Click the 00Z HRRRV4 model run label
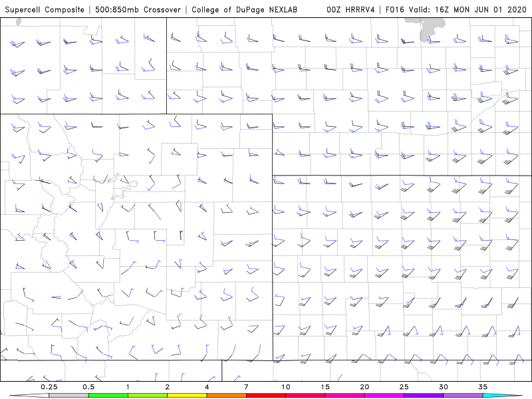This screenshot has width=532, height=399. (350, 9)
